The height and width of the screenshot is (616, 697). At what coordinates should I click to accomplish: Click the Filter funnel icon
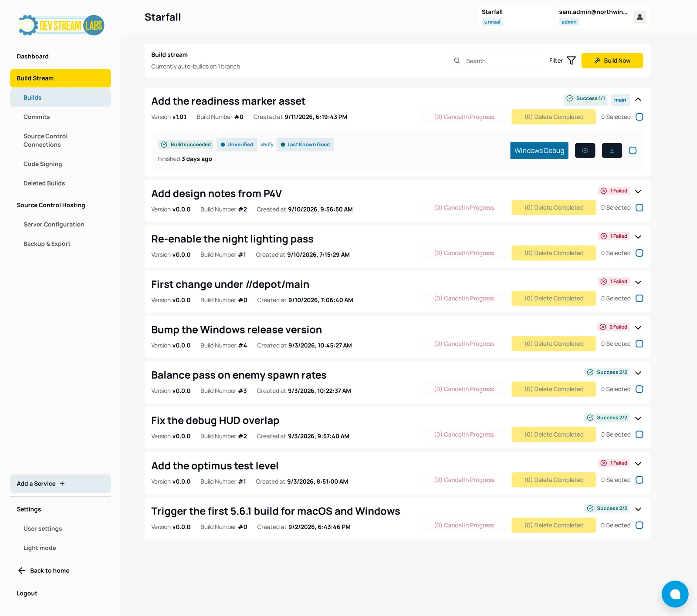pos(571,61)
